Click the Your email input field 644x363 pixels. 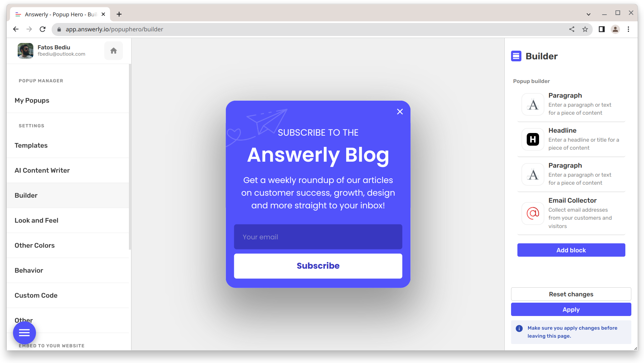pyautogui.click(x=318, y=237)
